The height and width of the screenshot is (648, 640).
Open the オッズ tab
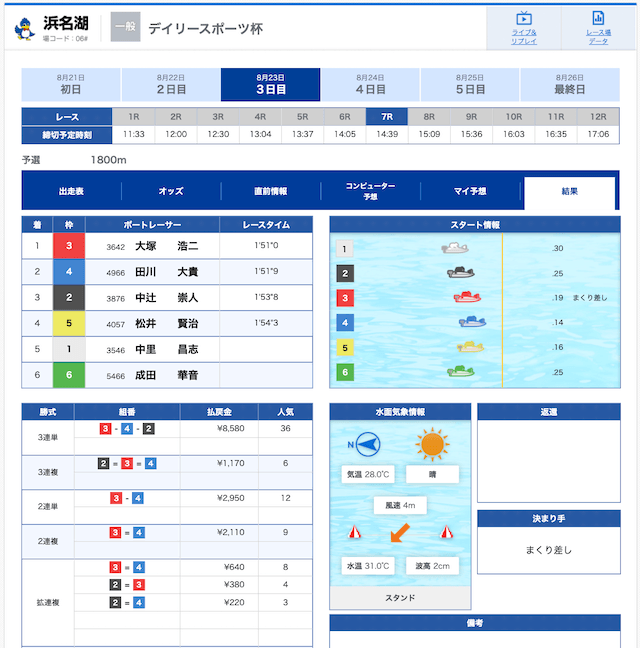(x=171, y=191)
